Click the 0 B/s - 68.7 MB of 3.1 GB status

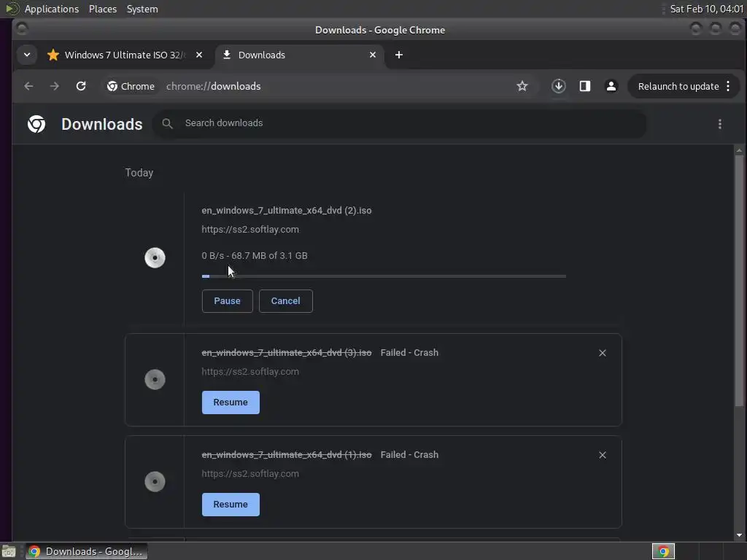(x=255, y=256)
